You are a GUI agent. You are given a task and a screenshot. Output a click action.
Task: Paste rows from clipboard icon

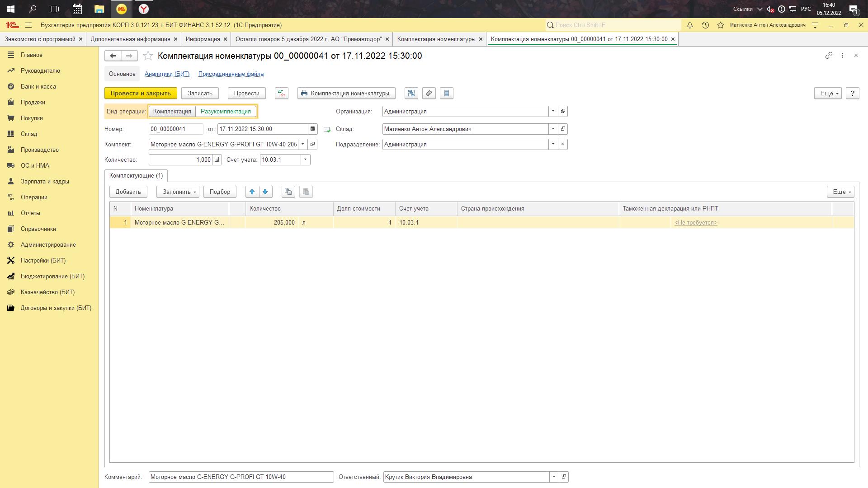tap(306, 192)
